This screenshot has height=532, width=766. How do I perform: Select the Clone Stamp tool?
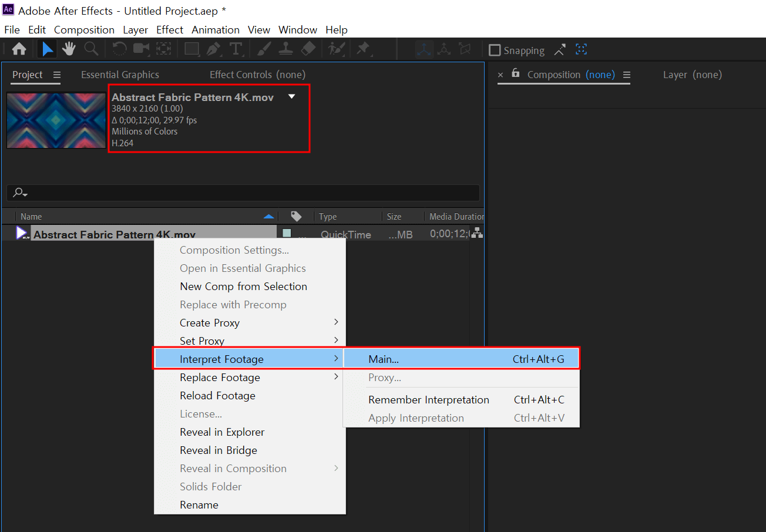click(x=285, y=49)
